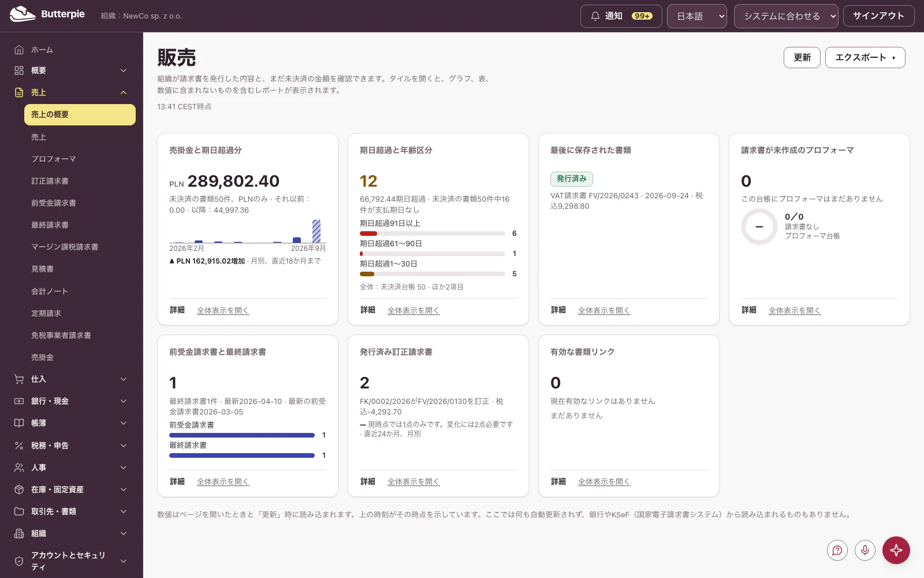Open the red sparkle assistant button

tap(896, 550)
